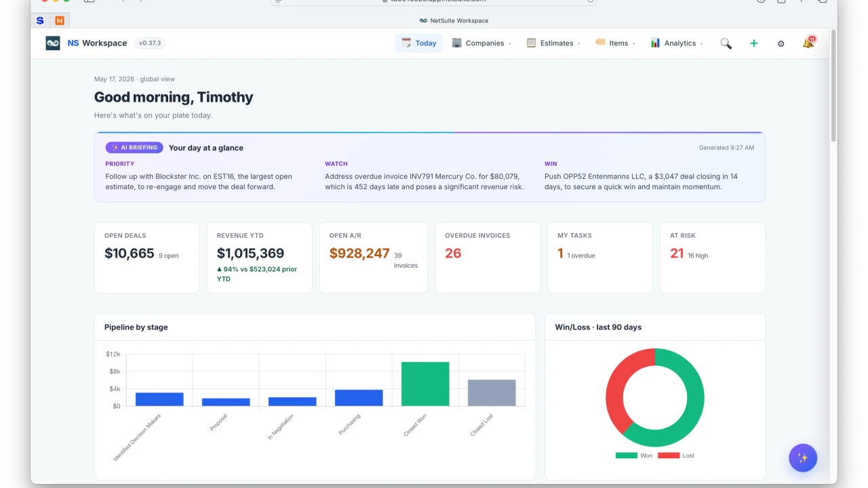Click the AI BRIEFING badge
Viewport: 868px width, 488px height.
pos(134,147)
